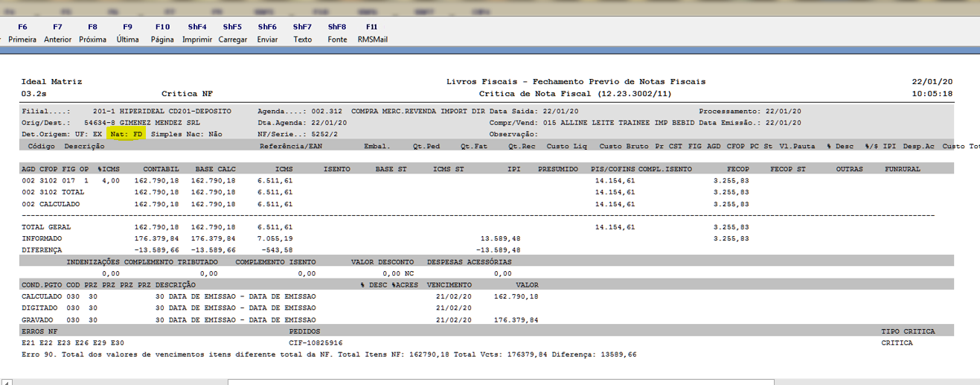
Task: Click Livros Fiscais report title
Action: pos(575,82)
